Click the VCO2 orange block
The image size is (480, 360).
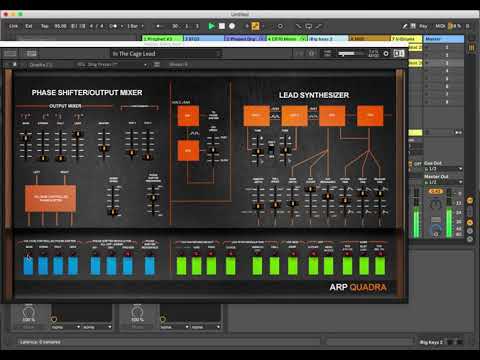[x=295, y=116]
